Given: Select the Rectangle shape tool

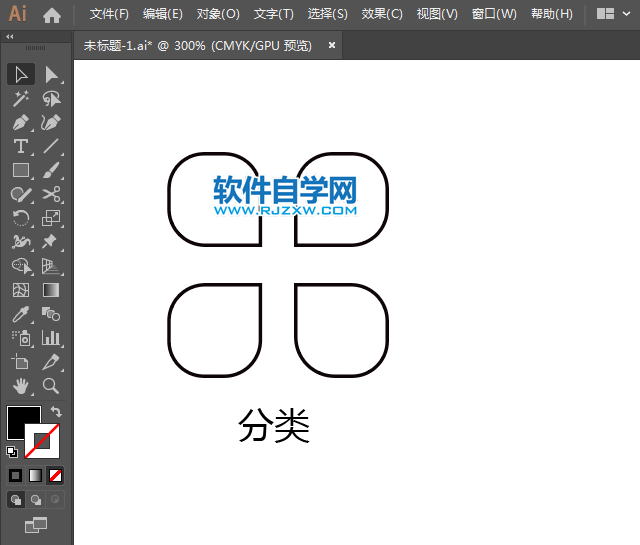Looking at the screenshot, I should (x=20, y=171).
